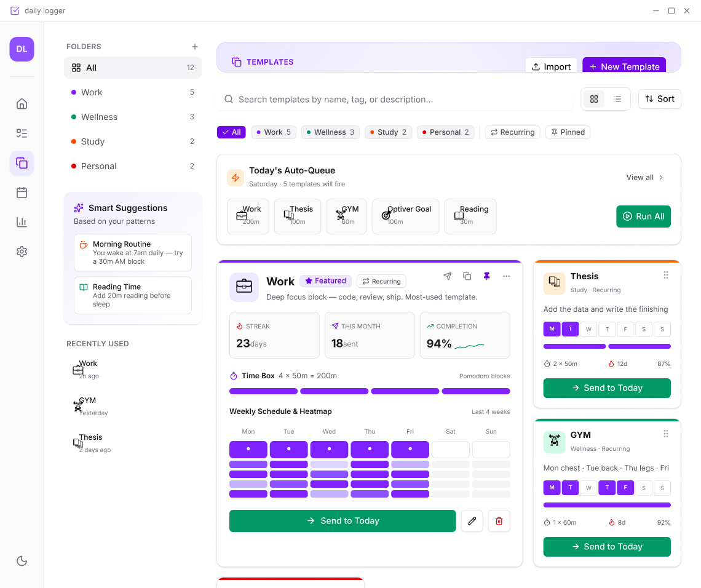Select the All filter chip

[x=231, y=132]
